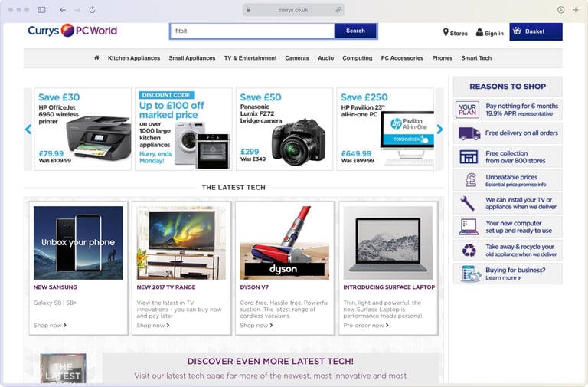Click the free delivery truck icon
588x387 pixels.
tap(469, 133)
